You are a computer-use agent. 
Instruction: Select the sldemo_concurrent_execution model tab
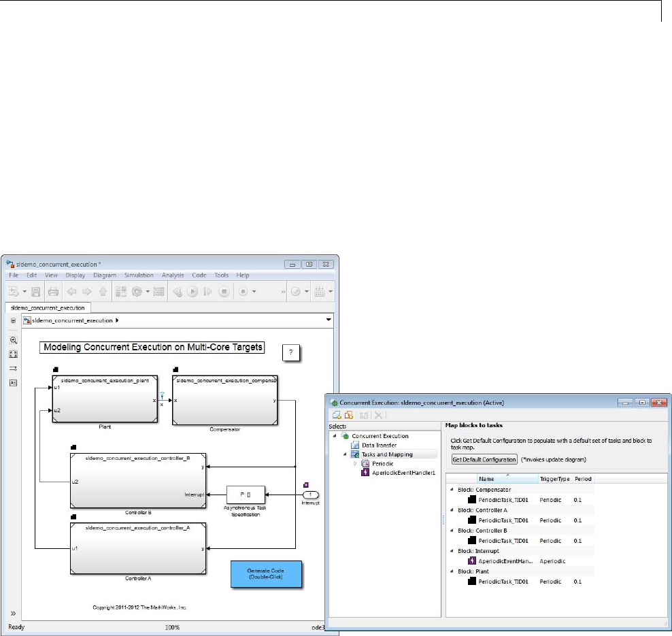(x=48, y=307)
